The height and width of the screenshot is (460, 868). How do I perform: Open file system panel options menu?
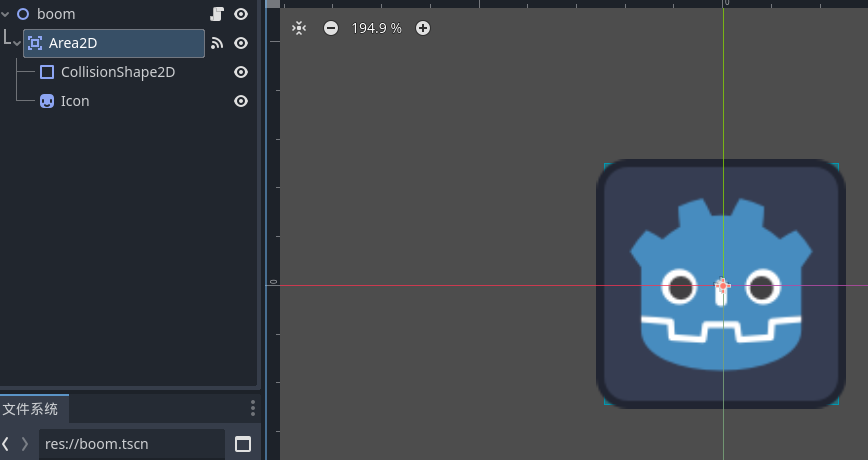(253, 408)
